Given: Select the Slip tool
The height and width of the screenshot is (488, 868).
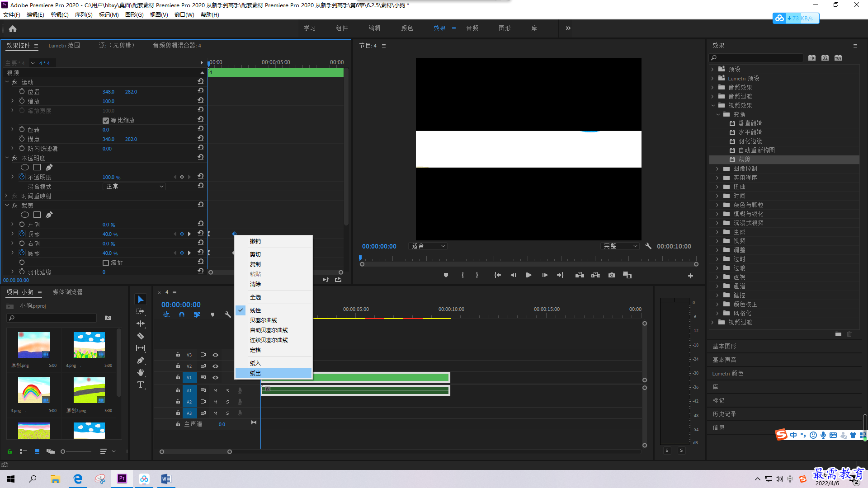Looking at the screenshot, I should pyautogui.click(x=141, y=348).
